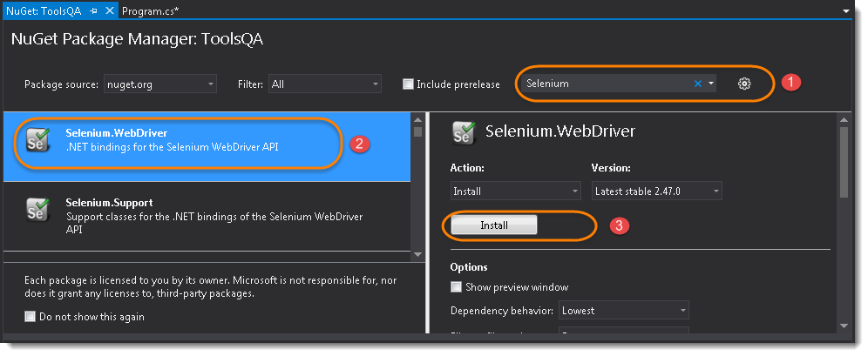Open the document tab overflow arrow
The height and width of the screenshot is (356, 868).
[845, 11]
